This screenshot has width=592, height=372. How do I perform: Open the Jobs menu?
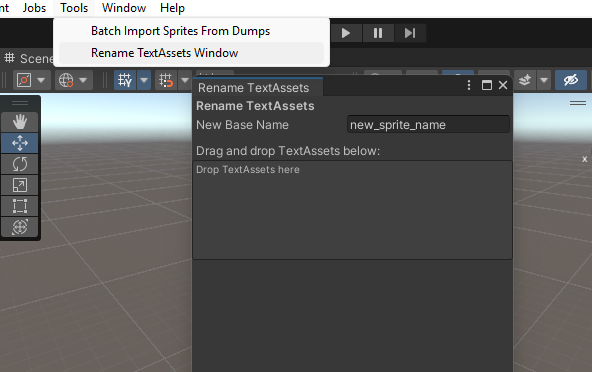(x=34, y=8)
